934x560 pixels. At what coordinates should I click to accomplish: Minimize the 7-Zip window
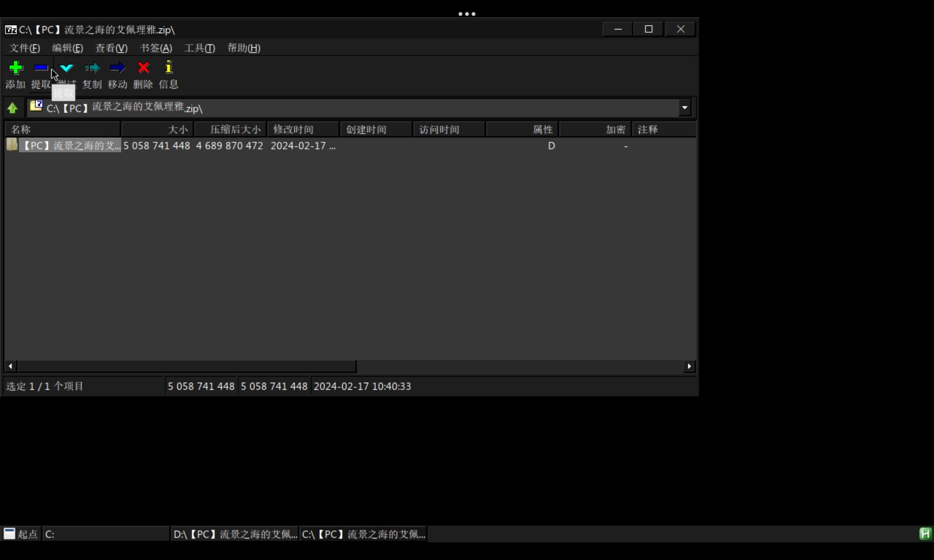pos(618,29)
